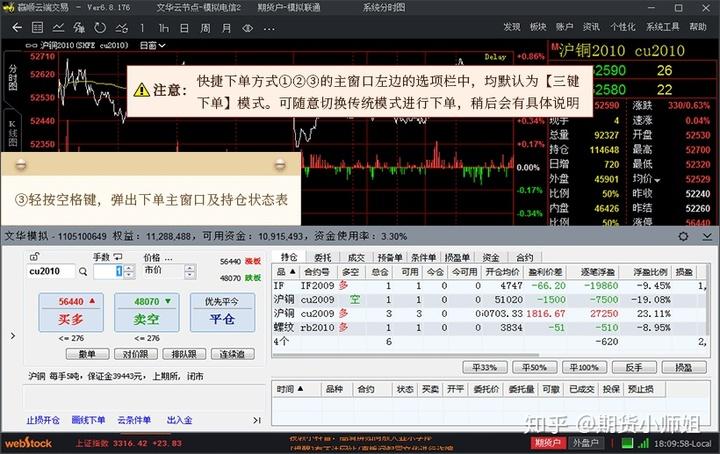
Task: Open the 板块 menu
Action: click(538, 27)
